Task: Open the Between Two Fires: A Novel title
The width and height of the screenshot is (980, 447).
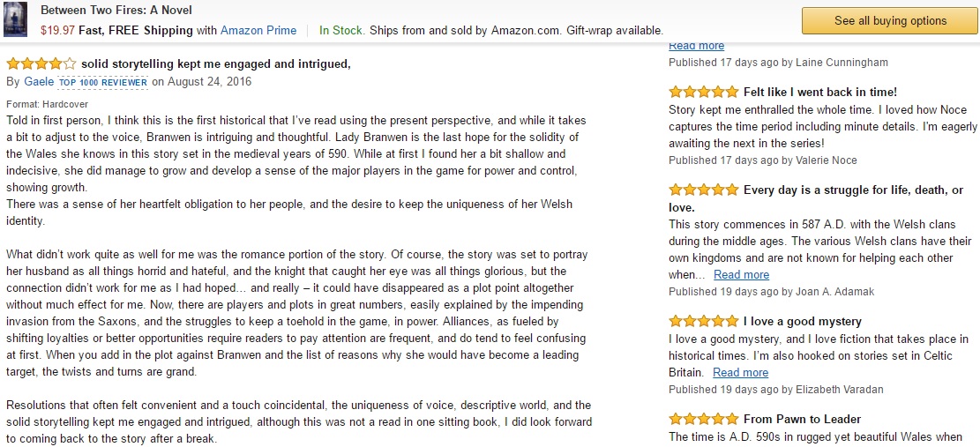Action: pyautogui.click(x=116, y=11)
